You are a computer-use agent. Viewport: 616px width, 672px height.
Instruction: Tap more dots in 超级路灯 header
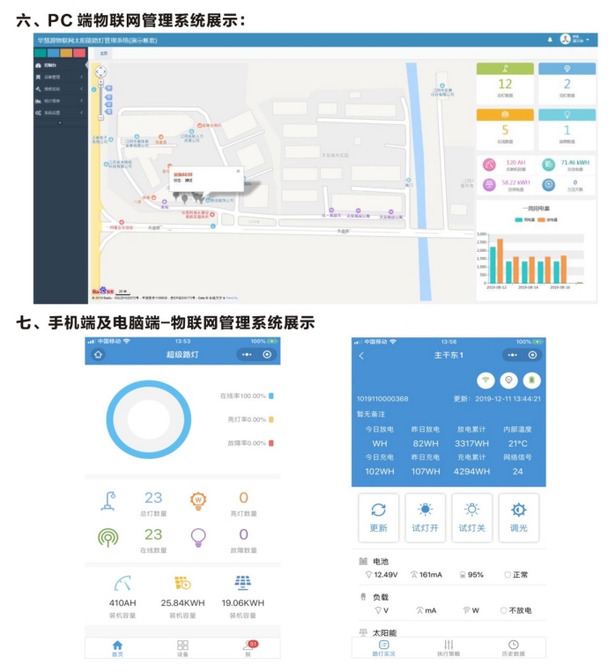tap(247, 355)
